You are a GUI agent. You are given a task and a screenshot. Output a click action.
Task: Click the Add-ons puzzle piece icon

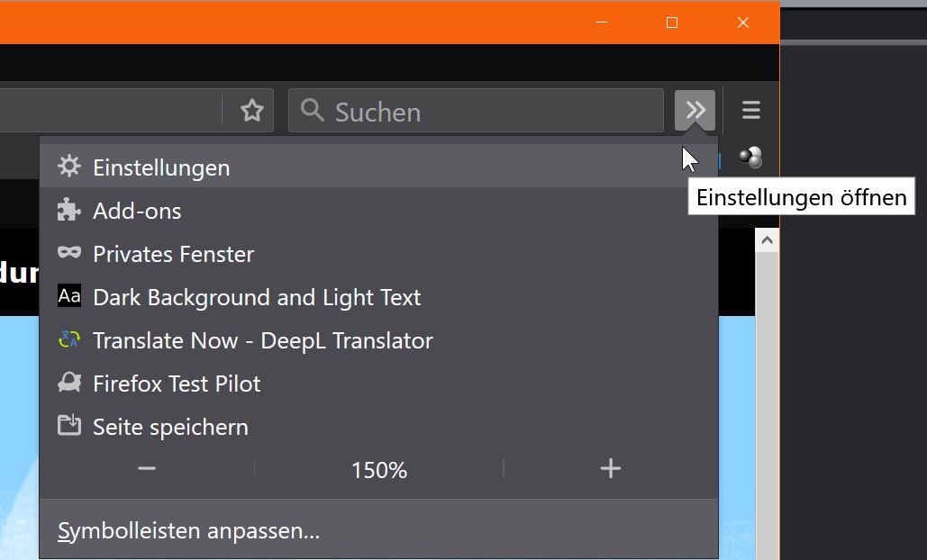(x=69, y=211)
